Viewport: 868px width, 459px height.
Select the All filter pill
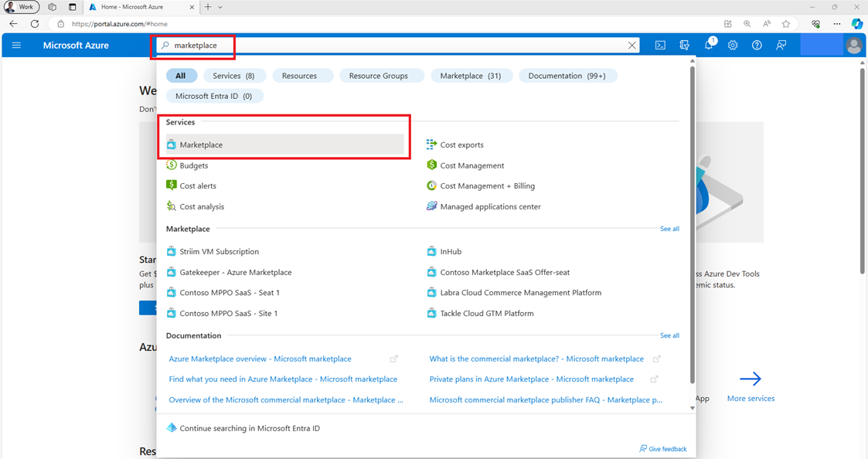pyautogui.click(x=181, y=76)
